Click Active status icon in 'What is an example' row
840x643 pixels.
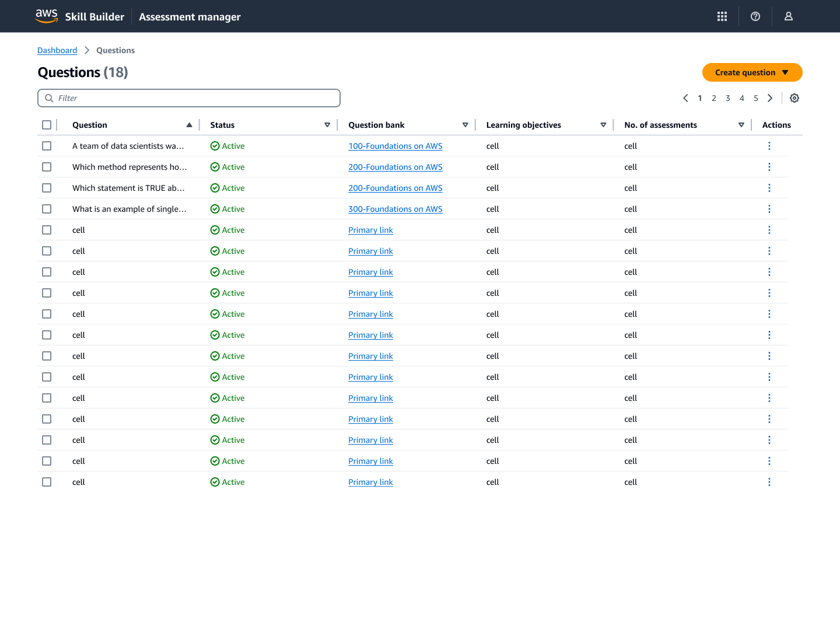pyautogui.click(x=215, y=209)
